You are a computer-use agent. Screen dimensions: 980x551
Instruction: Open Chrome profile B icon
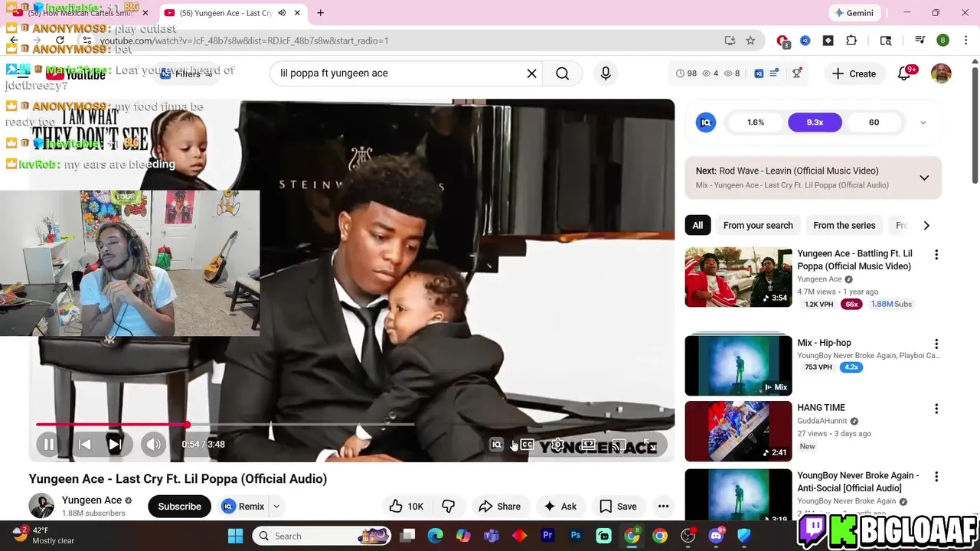[x=943, y=41]
